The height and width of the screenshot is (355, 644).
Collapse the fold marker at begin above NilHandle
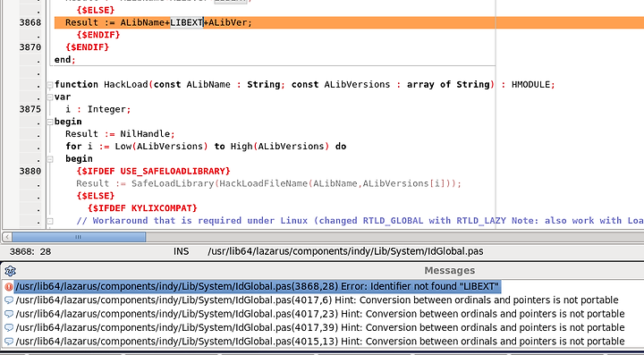50,122
